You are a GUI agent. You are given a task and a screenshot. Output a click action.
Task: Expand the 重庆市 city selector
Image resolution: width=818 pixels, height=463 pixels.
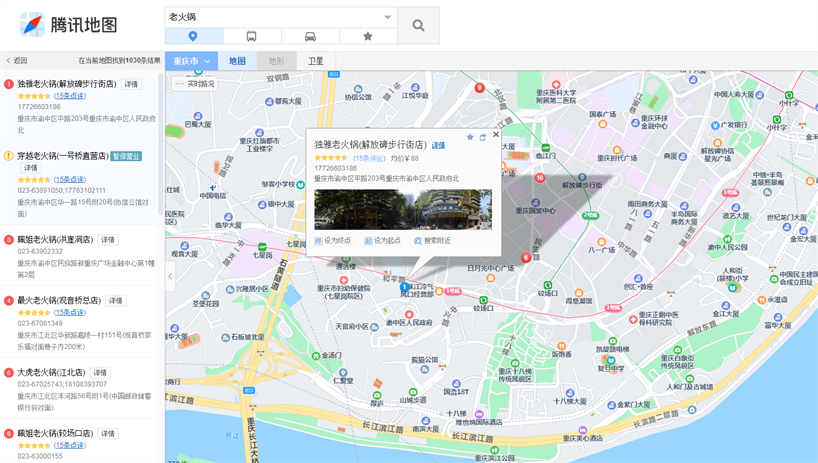coord(191,61)
